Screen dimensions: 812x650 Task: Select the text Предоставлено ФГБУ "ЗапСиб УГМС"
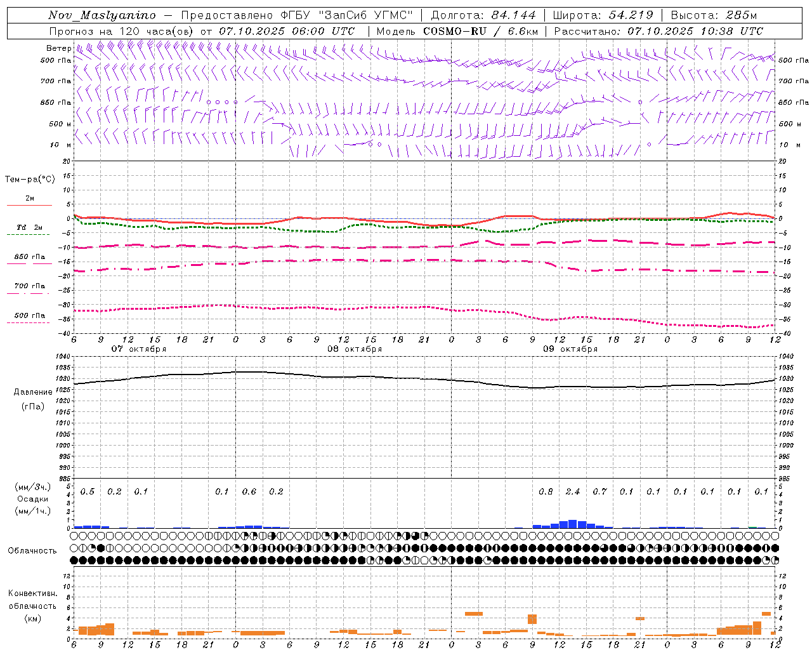(298, 15)
